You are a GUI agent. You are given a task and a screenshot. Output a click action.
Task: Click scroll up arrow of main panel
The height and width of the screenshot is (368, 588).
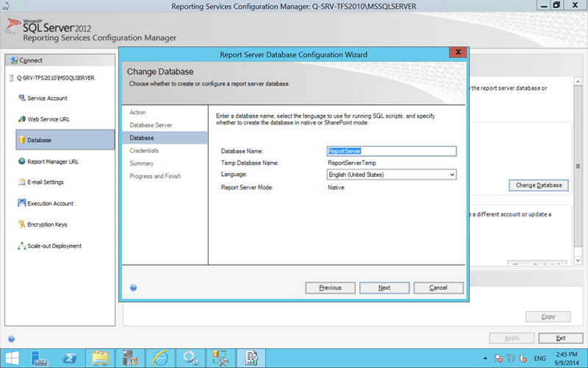[x=578, y=82]
